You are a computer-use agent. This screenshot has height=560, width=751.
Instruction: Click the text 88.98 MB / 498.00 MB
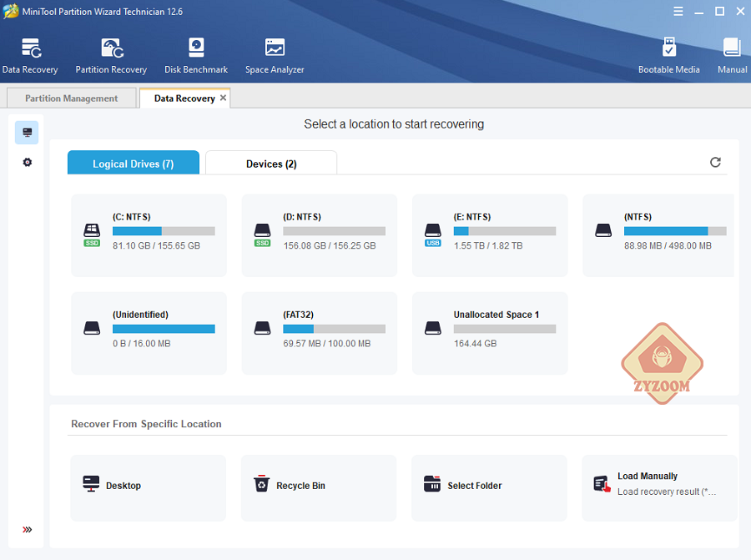pyautogui.click(x=668, y=245)
